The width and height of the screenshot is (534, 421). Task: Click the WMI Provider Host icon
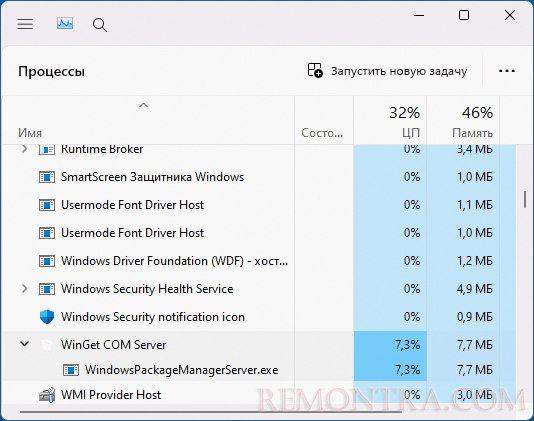pos(47,395)
